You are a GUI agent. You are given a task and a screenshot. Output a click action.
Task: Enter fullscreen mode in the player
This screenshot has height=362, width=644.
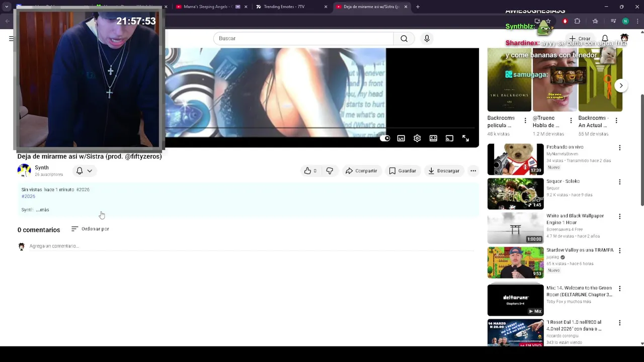(x=465, y=138)
